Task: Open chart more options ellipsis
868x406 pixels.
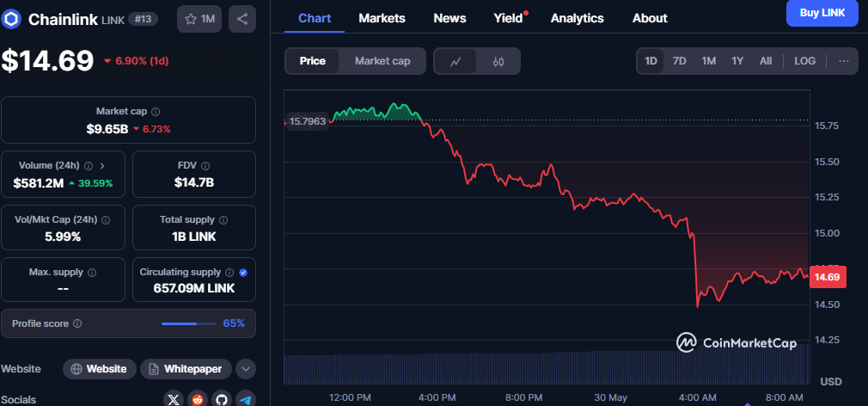Action: (x=844, y=61)
